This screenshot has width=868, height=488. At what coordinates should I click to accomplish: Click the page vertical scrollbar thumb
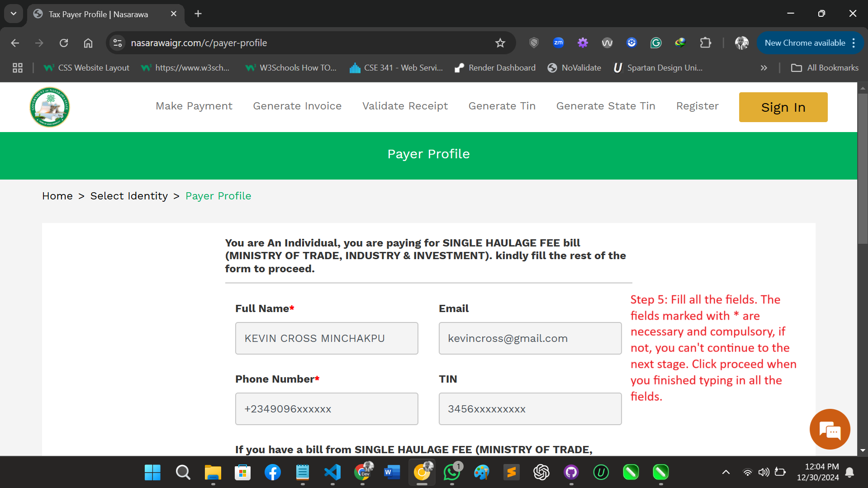click(x=863, y=168)
